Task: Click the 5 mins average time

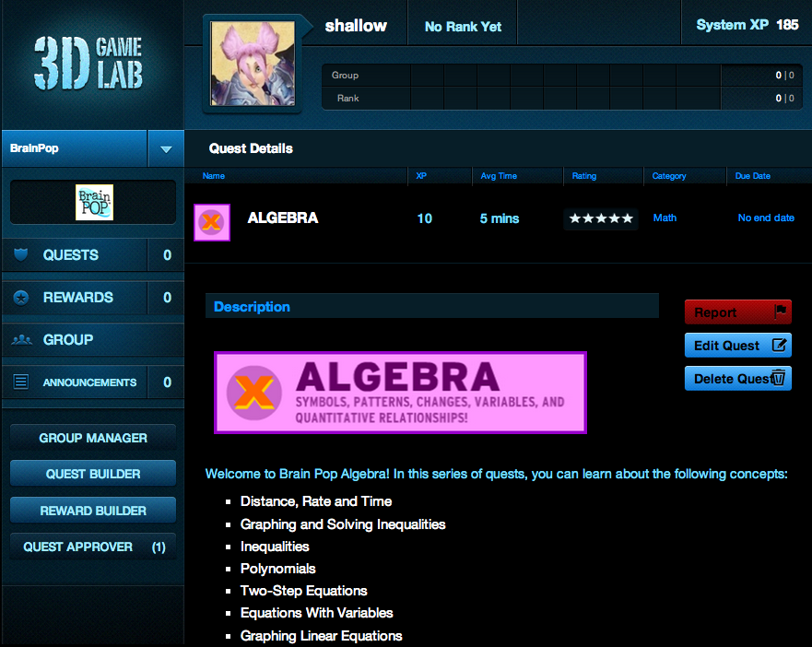Action: point(500,218)
